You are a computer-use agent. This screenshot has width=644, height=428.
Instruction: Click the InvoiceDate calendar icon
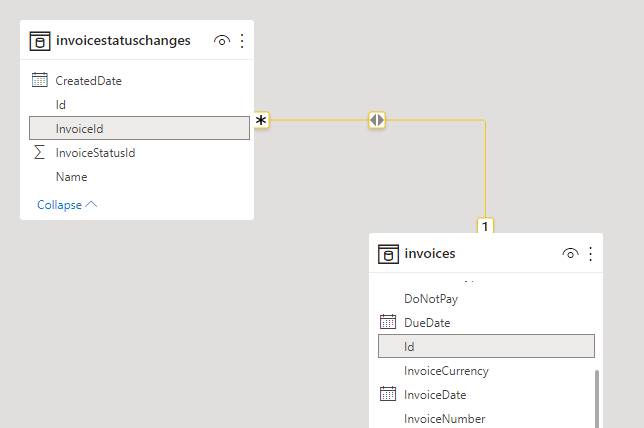click(x=388, y=394)
